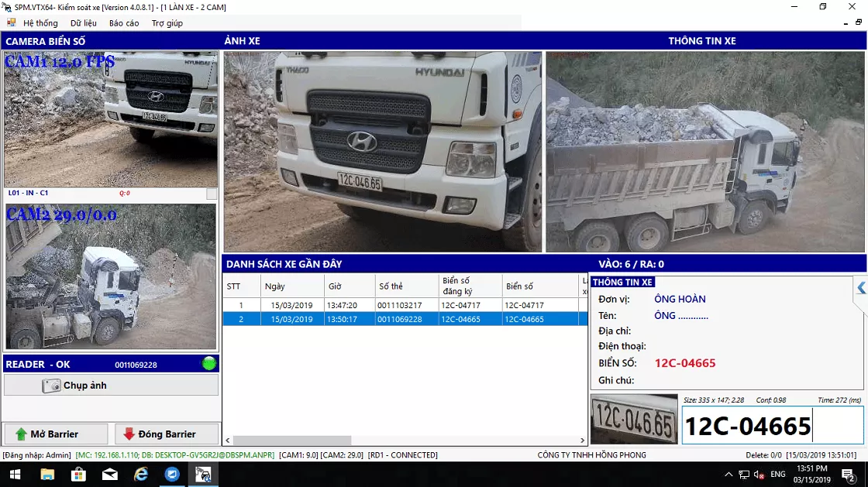
Task: Expand the side panel blue chevron
Action: pos(861,288)
